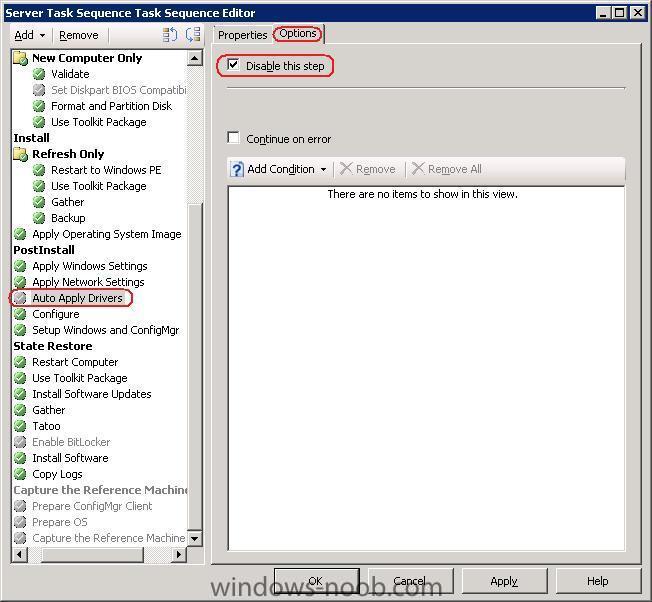Viewport: 652px width, 602px height.
Task: Click the Remove step toolbar button
Action: [x=79, y=35]
